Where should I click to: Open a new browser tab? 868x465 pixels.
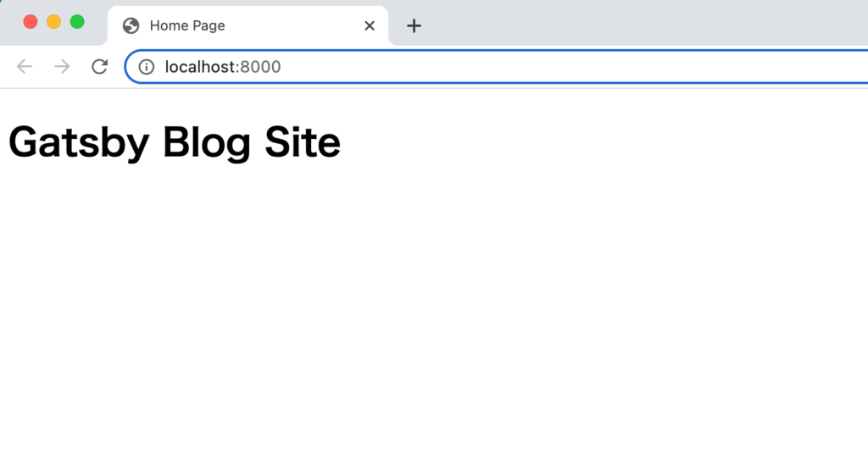pos(414,25)
